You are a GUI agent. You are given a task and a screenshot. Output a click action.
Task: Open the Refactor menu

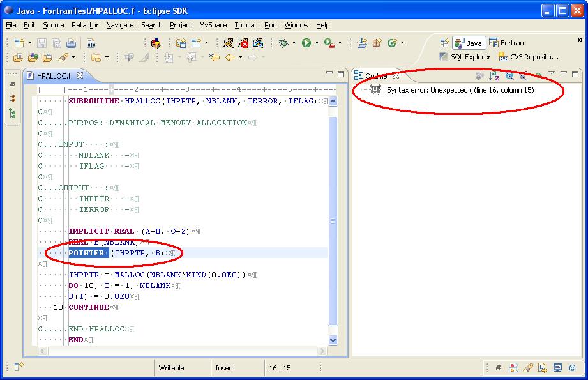coord(85,25)
